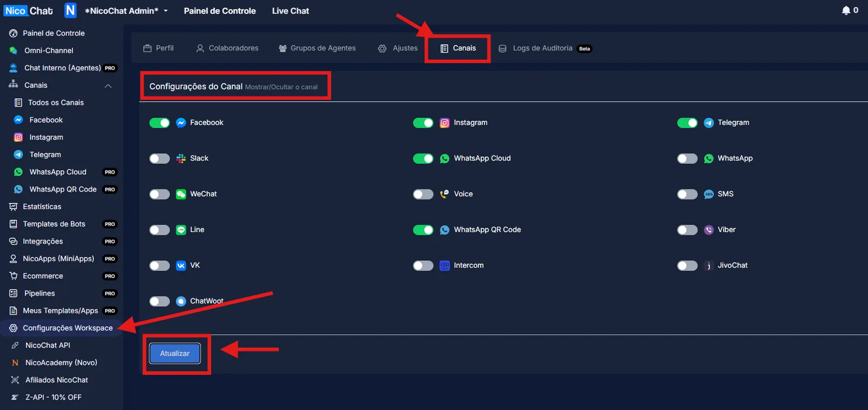Screen dimensions: 868x410
Task: Open Painel de Controle in top navigation
Action: click(220, 11)
